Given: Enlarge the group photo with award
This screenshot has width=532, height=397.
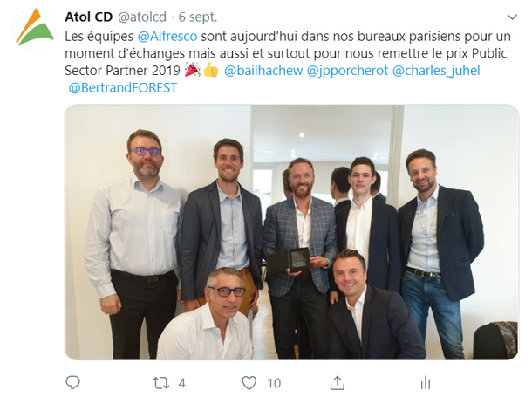Looking at the screenshot, I should point(291,232).
